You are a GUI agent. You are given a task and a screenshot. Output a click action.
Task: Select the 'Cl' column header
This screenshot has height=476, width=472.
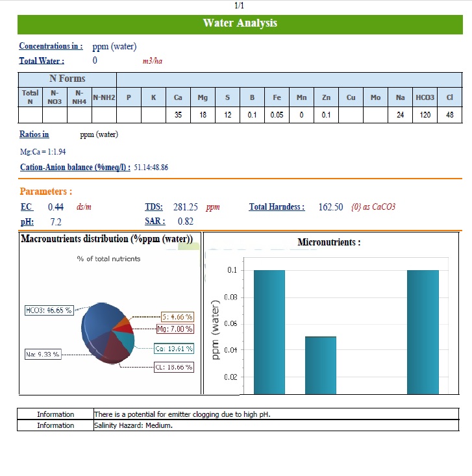point(450,97)
